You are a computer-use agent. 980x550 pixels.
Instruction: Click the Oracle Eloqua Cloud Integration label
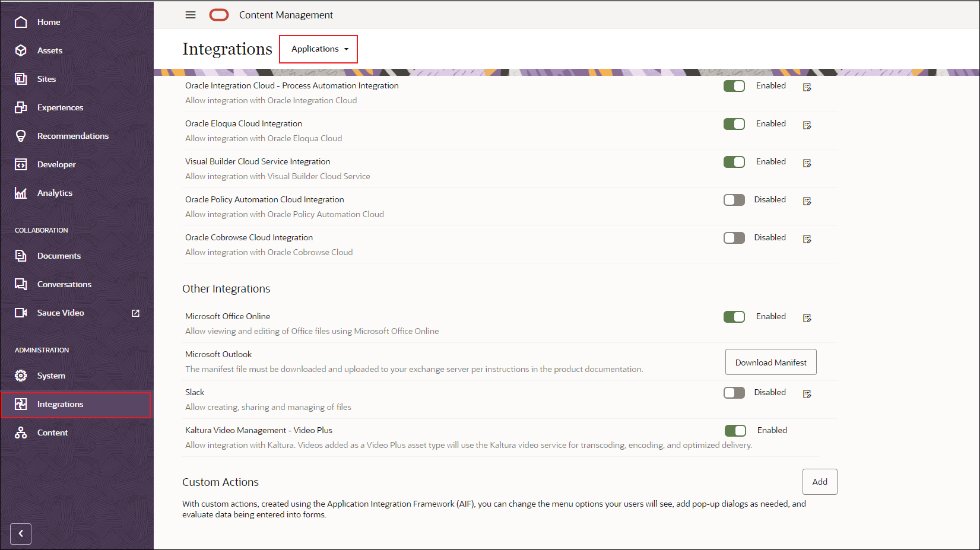pyautogui.click(x=243, y=123)
